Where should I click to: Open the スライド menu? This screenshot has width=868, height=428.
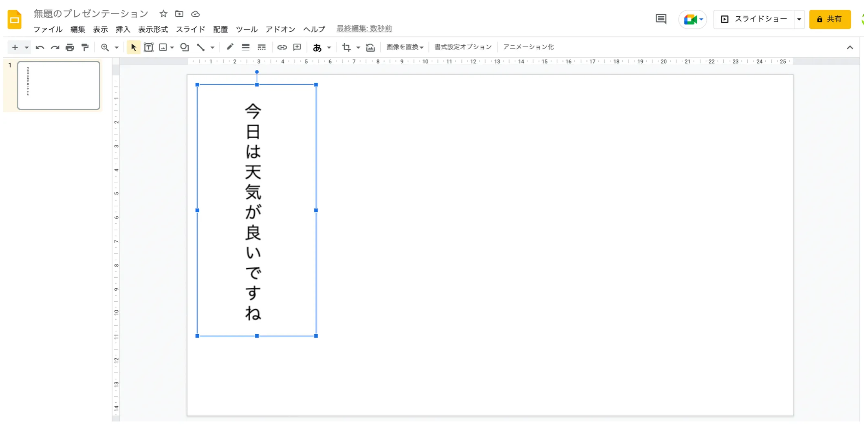tap(191, 29)
